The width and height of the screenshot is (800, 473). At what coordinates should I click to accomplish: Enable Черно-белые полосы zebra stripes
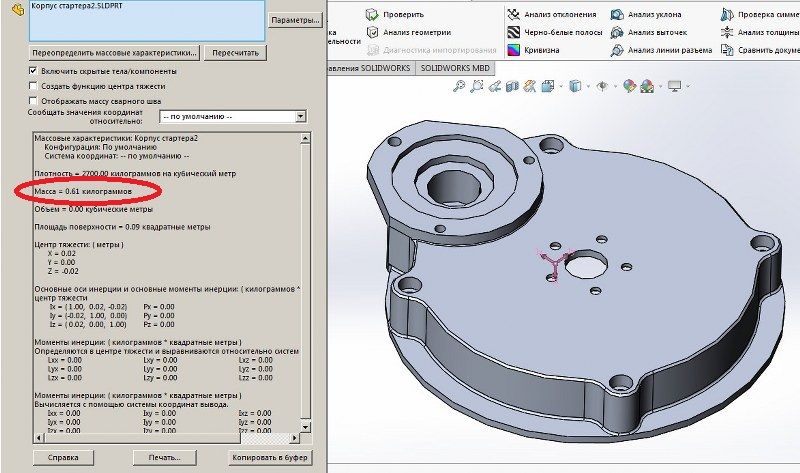coord(513,33)
